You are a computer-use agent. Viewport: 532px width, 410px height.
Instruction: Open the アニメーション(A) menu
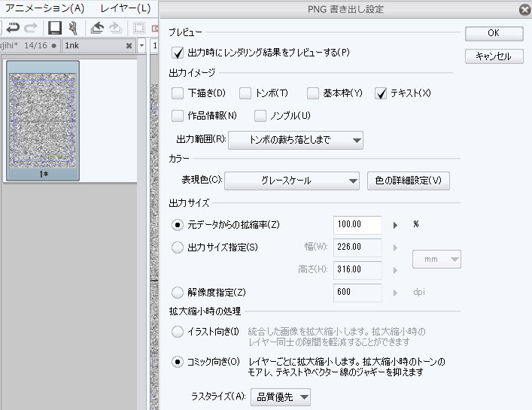pos(45,8)
